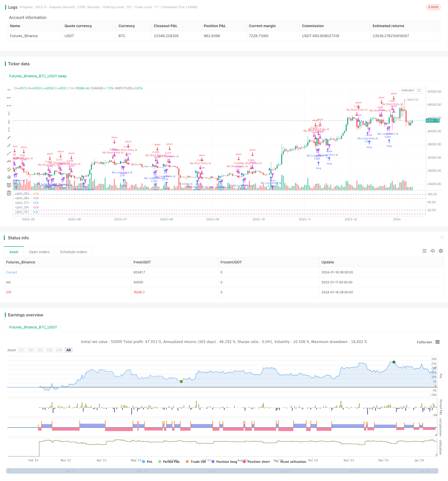Click the Commission value USDT:493.808027319

click(x=320, y=36)
